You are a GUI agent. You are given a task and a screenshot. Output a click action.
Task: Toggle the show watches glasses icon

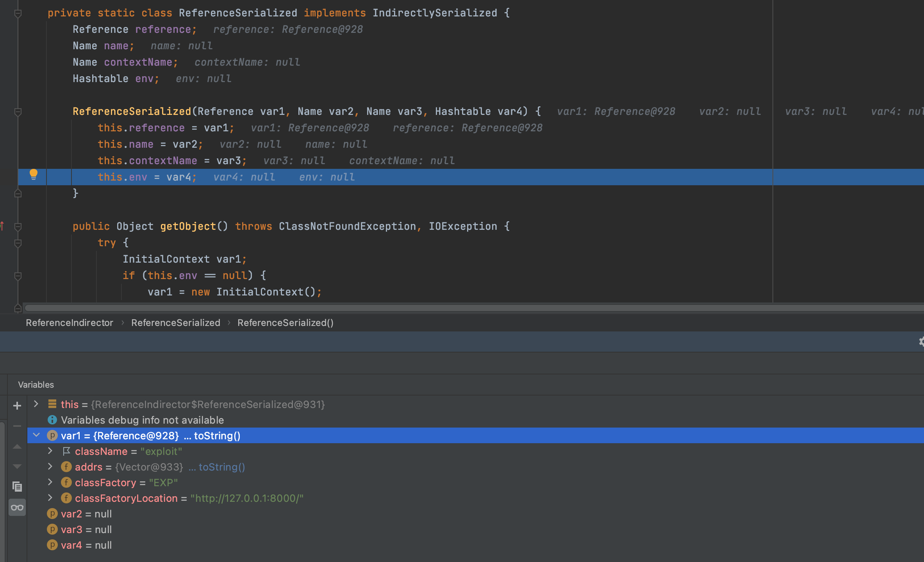pyautogui.click(x=17, y=507)
